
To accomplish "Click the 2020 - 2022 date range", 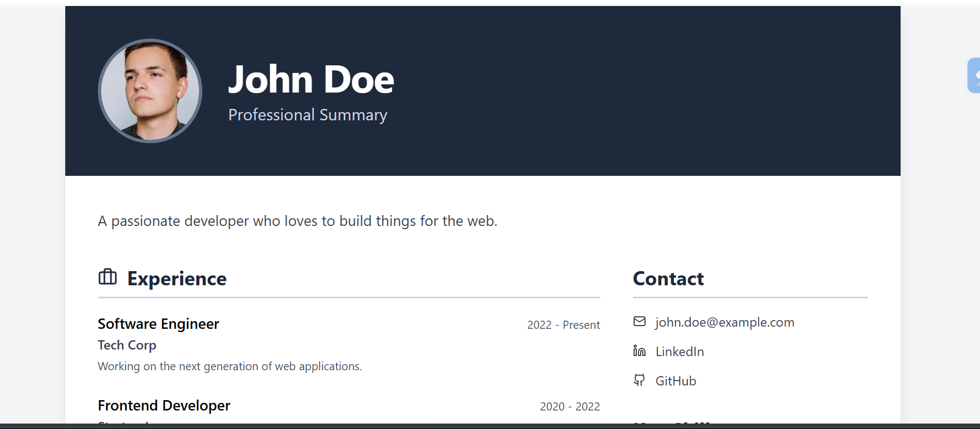I will click(569, 407).
